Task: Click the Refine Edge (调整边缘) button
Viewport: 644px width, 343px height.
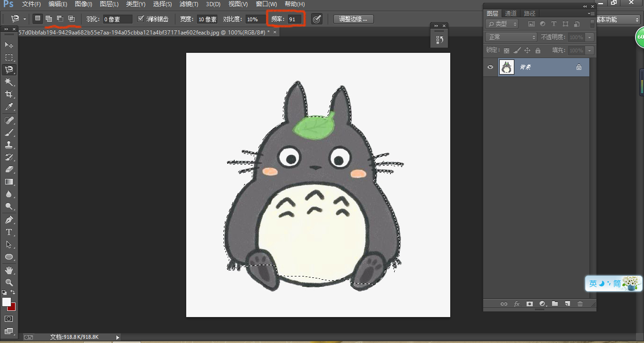Action: click(x=354, y=19)
